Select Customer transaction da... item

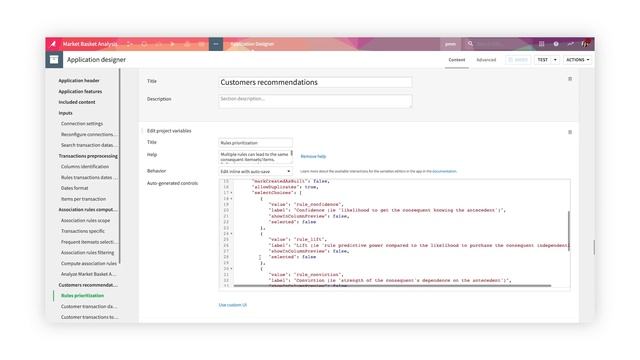pyautogui.click(x=89, y=306)
